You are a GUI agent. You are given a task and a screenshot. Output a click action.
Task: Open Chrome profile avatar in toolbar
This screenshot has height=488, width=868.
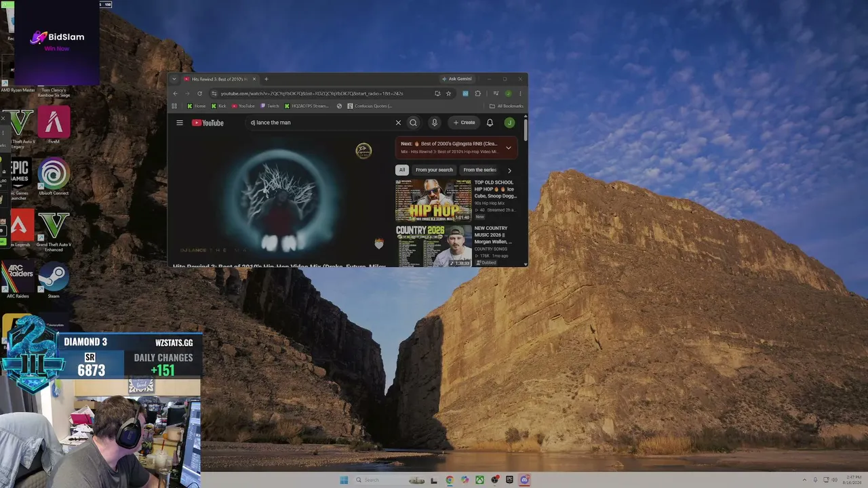click(509, 94)
